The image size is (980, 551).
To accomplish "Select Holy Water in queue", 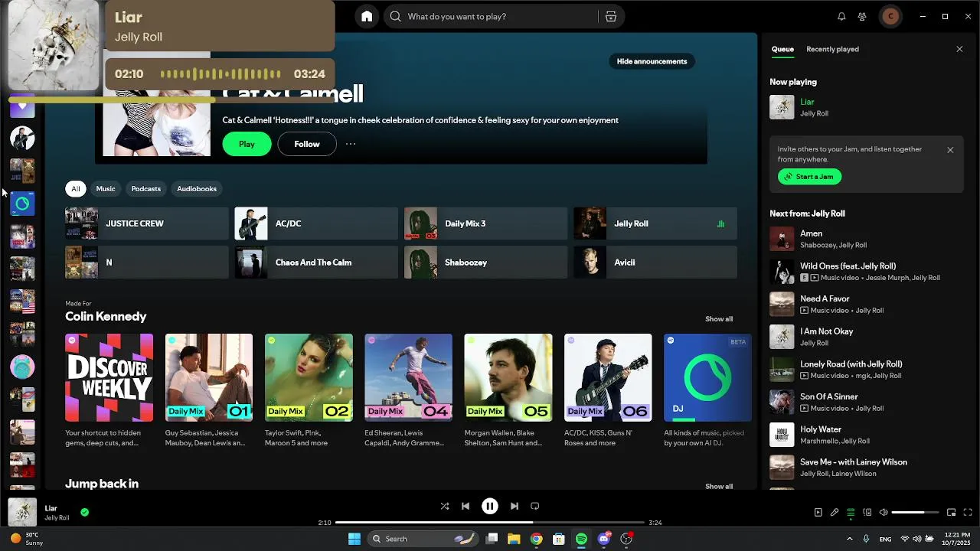I will pos(867,435).
